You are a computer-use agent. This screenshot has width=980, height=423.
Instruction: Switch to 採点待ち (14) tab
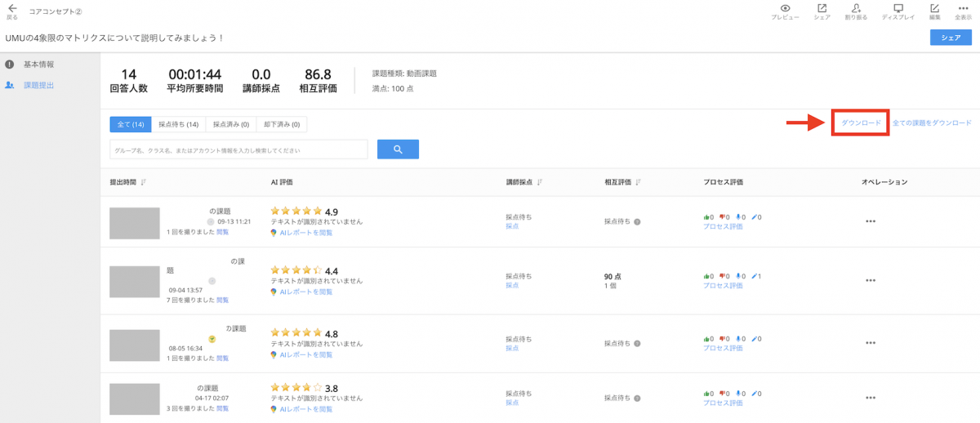(178, 124)
